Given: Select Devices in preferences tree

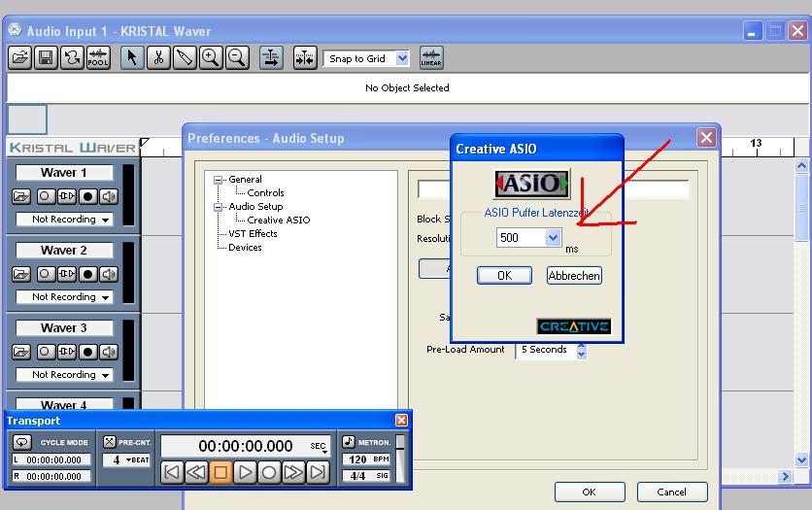Looking at the screenshot, I should 245,248.
